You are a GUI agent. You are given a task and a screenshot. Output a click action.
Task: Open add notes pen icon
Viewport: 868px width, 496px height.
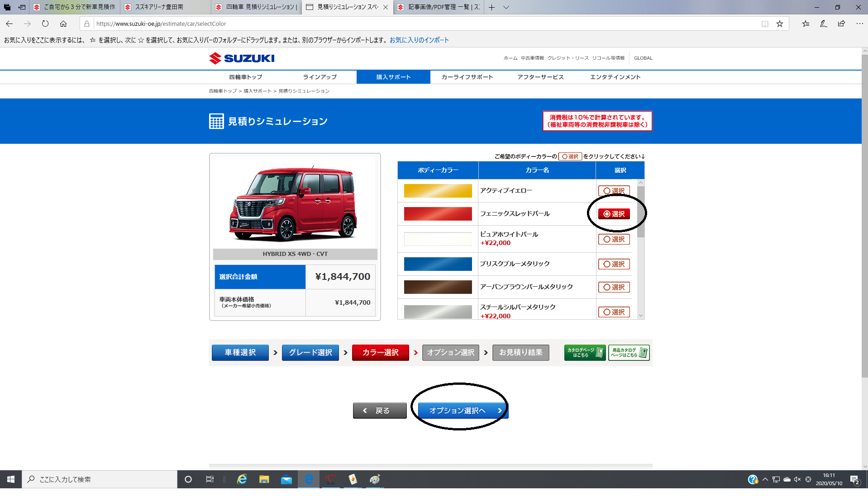[x=824, y=24]
